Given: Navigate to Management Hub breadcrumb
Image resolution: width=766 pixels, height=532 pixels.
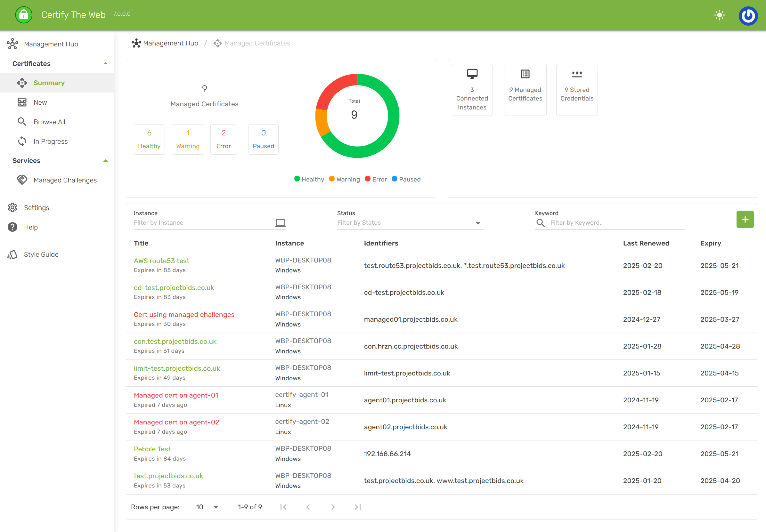Looking at the screenshot, I should click(x=170, y=43).
